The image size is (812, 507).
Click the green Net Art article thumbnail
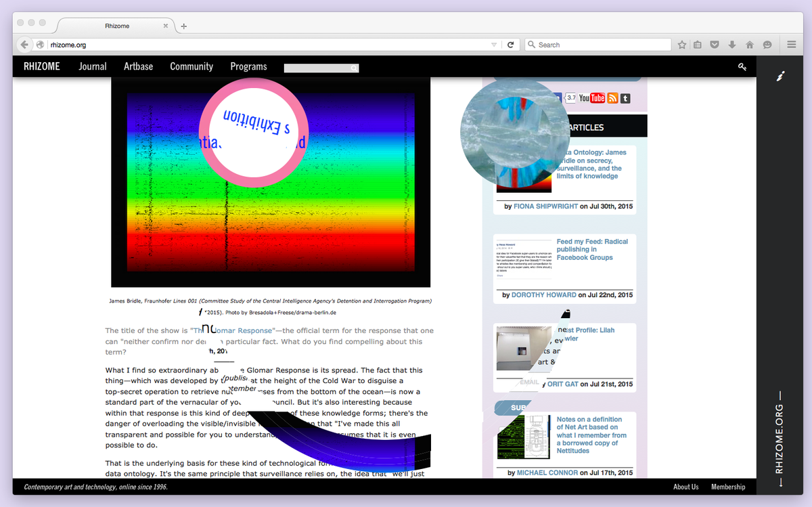coord(524,436)
